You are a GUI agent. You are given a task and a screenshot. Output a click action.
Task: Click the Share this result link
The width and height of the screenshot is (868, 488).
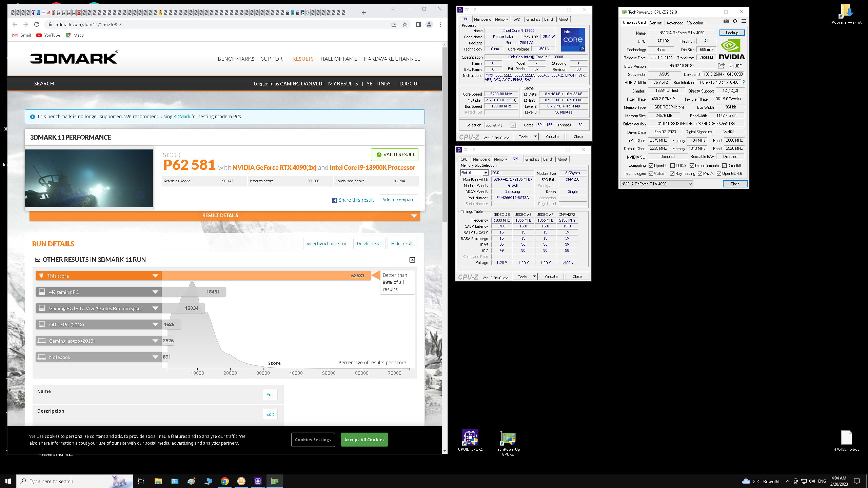point(353,200)
